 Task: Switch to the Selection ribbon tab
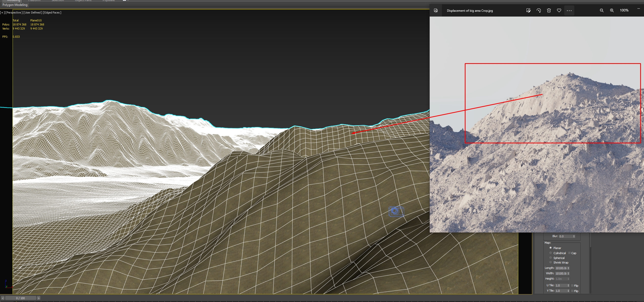[x=58, y=1]
